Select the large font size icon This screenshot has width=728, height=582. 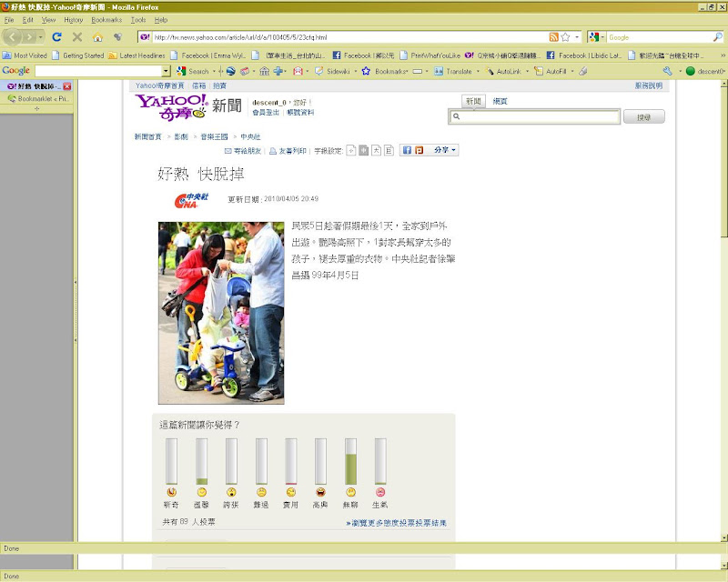click(376, 150)
